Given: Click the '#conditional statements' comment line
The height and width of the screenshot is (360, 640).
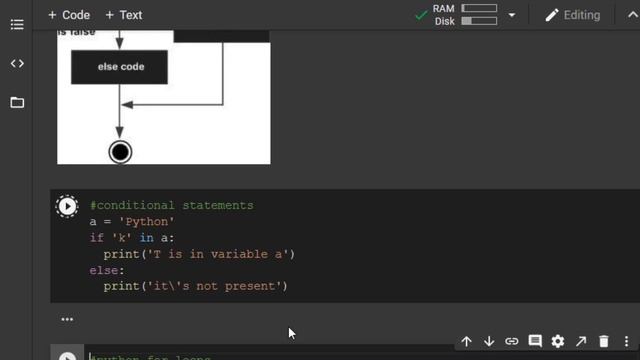Looking at the screenshot, I should (x=171, y=205).
